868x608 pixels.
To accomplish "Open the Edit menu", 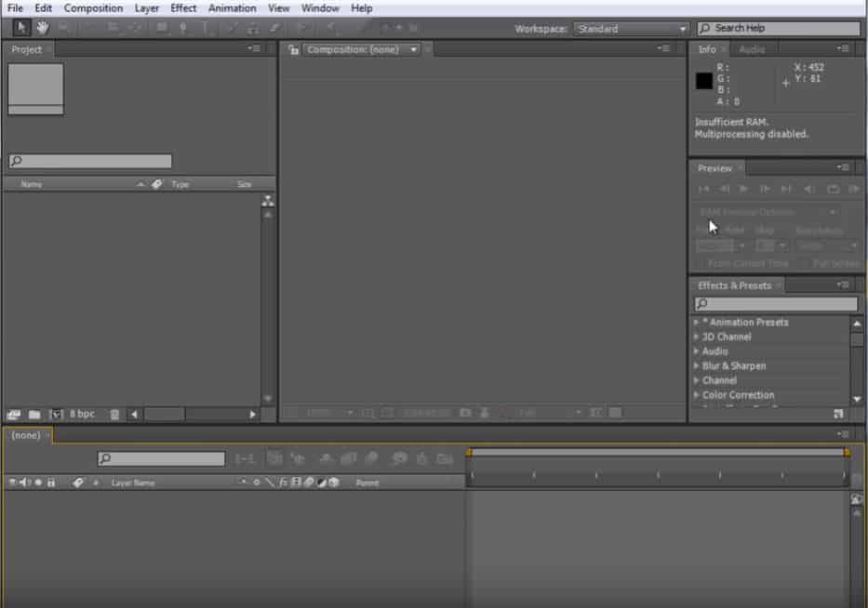I will tap(43, 8).
